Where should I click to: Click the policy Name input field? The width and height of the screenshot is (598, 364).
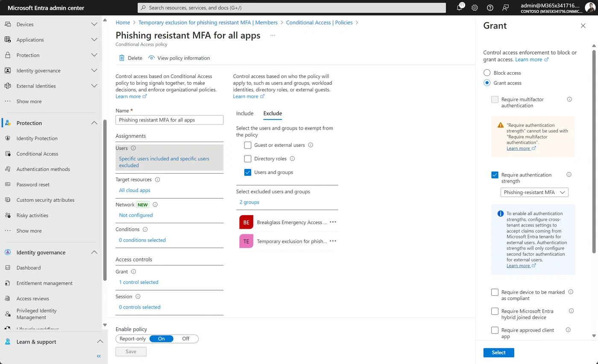point(170,120)
